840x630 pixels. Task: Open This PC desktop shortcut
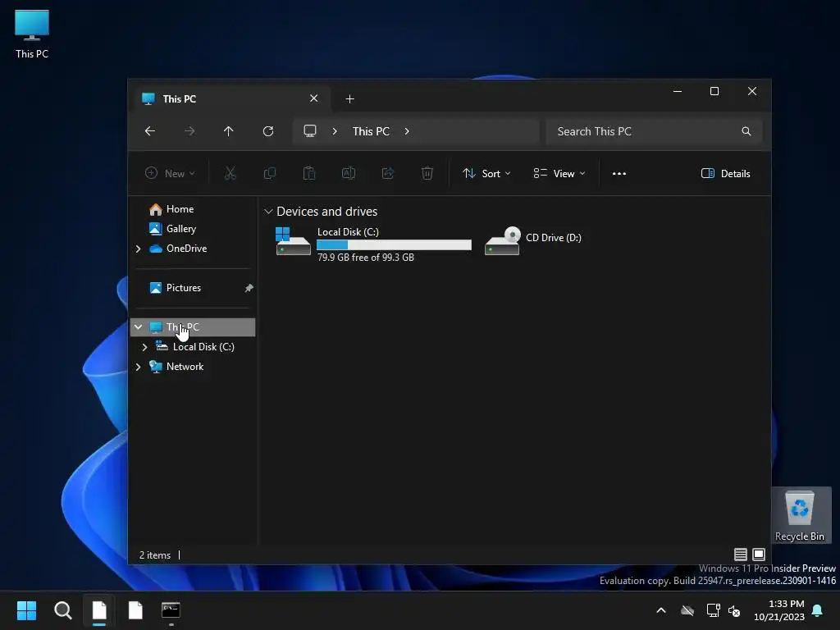(x=32, y=34)
